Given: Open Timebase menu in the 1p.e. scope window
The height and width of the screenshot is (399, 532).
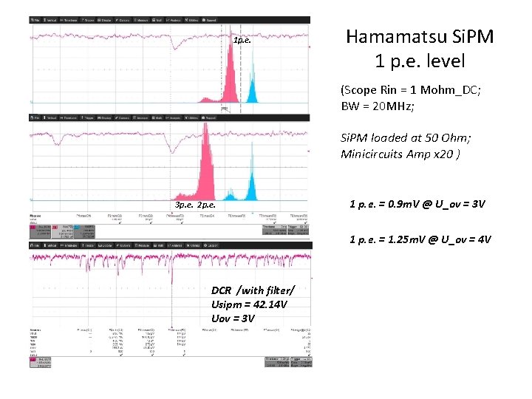Looking at the screenshot, I should (x=69, y=21).
